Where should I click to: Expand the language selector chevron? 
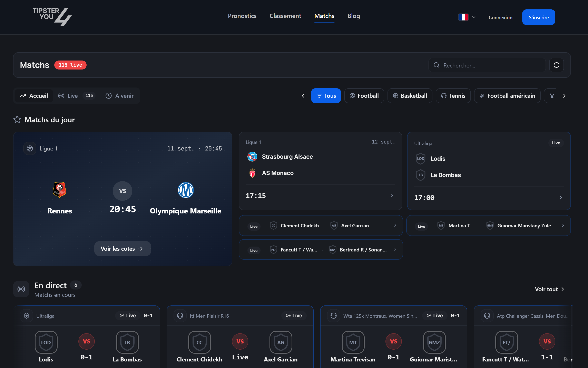[473, 17]
